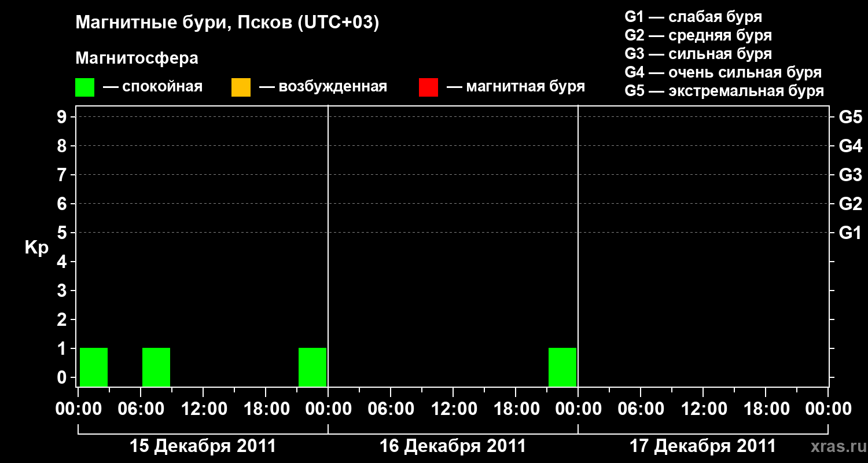Image resolution: width=868 pixels, height=463 pixels.
Task: Click the 06:00 time label of 17 December
Action: coord(641,409)
